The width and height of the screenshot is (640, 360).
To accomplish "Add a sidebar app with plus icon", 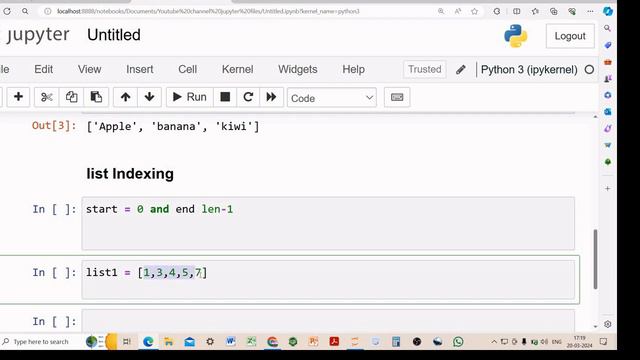I will (x=608, y=189).
